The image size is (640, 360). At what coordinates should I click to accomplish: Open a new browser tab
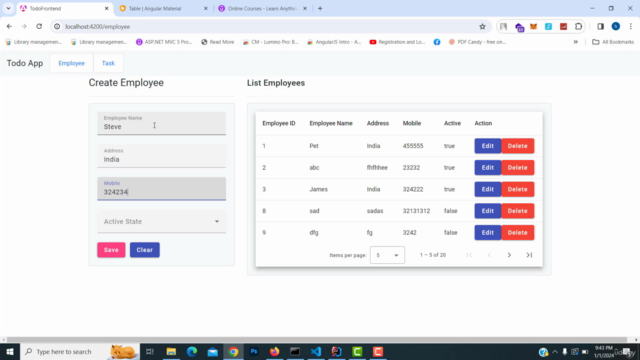click(x=320, y=8)
